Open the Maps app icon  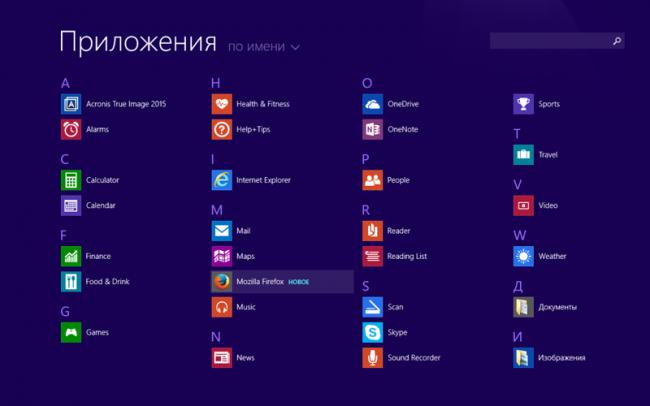pyautogui.click(x=222, y=256)
